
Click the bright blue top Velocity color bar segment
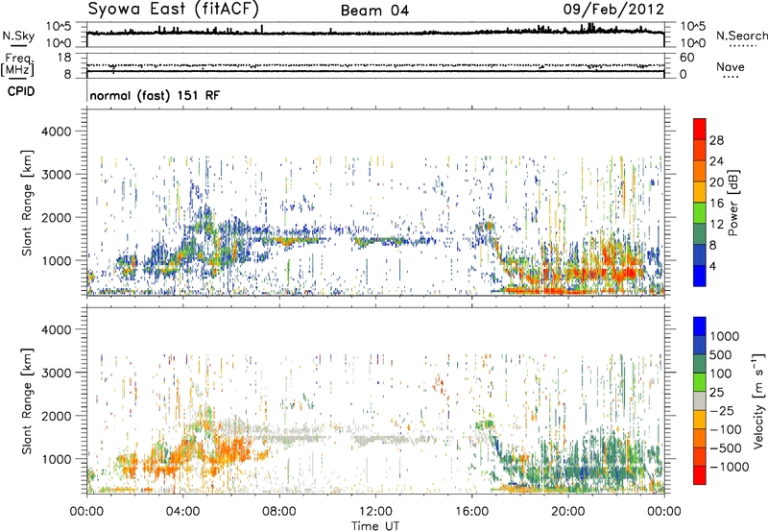pos(700,326)
